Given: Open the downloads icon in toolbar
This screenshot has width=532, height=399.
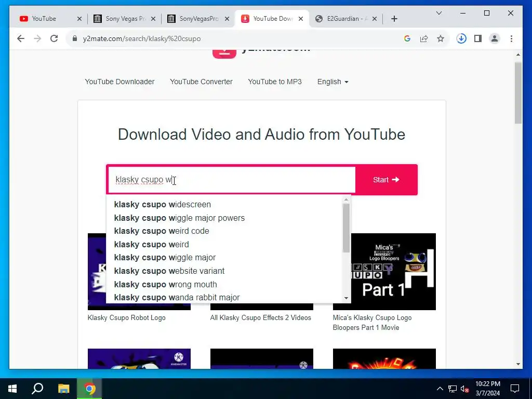Looking at the screenshot, I should [461, 38].
